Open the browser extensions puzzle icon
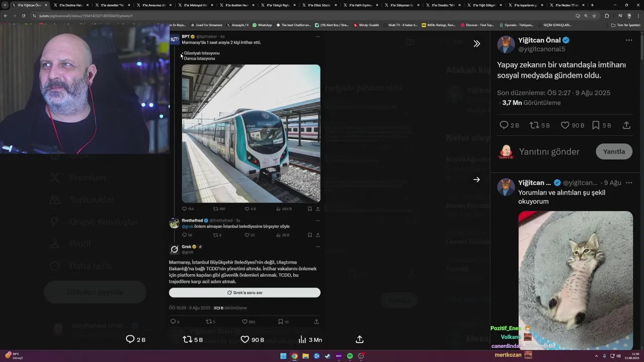The width and height of the screenshot is (644, 362). (607, 16)
